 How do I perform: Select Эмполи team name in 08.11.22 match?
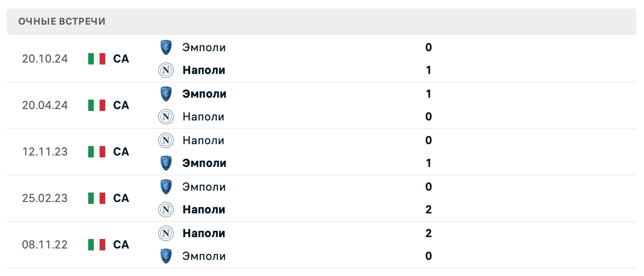[204, 256]
